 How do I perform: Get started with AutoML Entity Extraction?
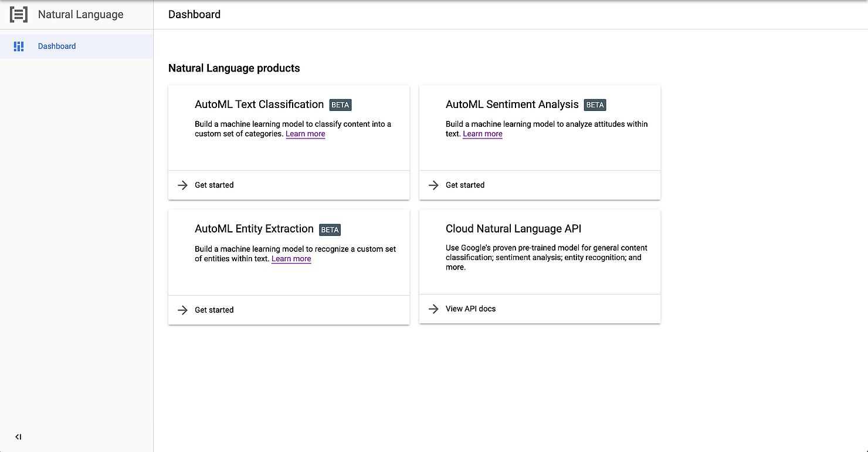(214, 310)
